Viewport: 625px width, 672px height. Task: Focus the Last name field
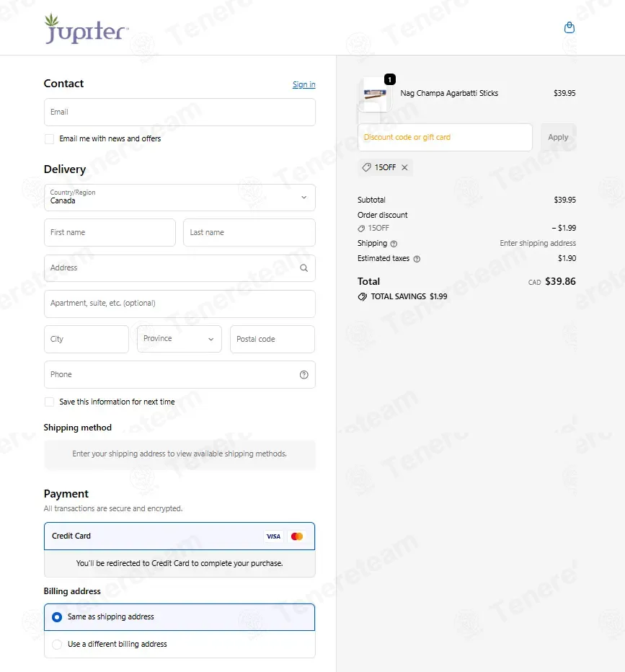(249, 233)
